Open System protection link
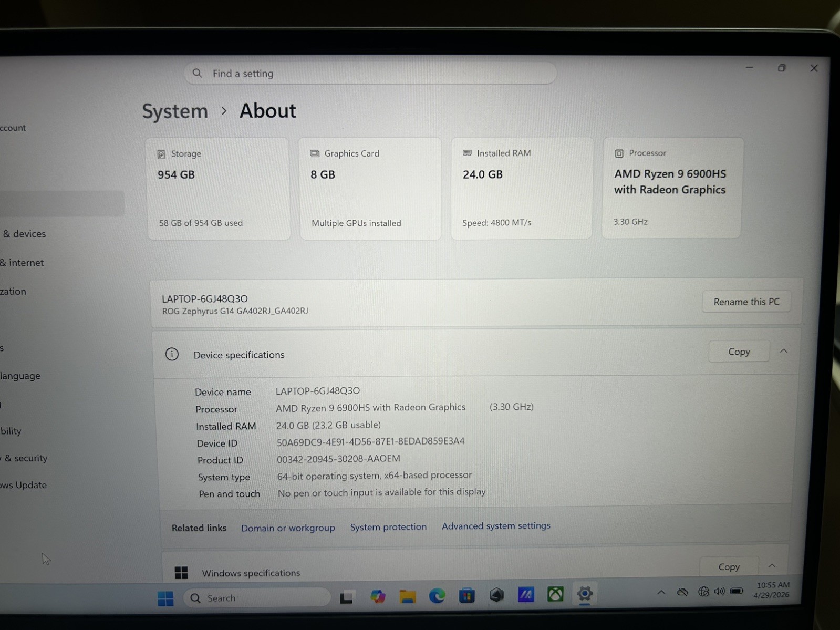 (x=388, y=526)
